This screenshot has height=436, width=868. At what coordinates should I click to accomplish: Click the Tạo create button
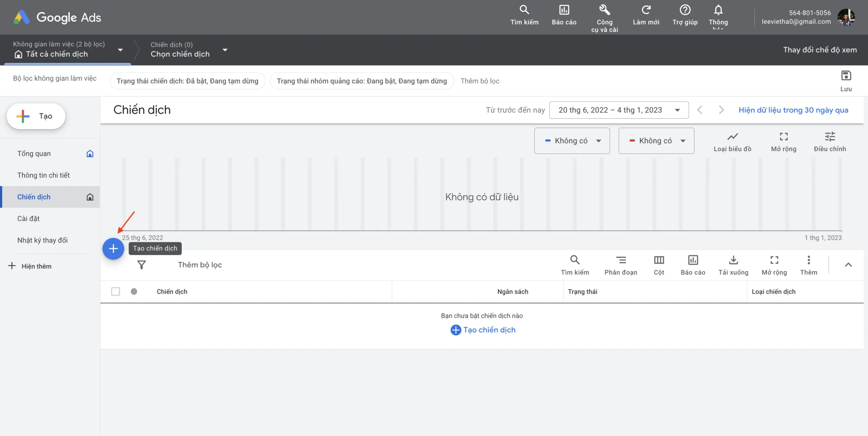pyautogui.click(x=36, y=116)
